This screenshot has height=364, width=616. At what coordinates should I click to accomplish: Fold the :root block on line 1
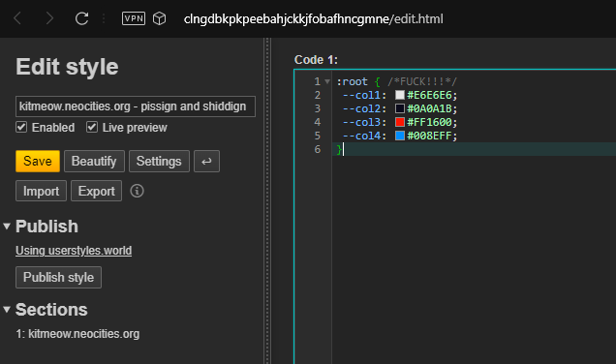pyautogui.click(x=327, y=81)
